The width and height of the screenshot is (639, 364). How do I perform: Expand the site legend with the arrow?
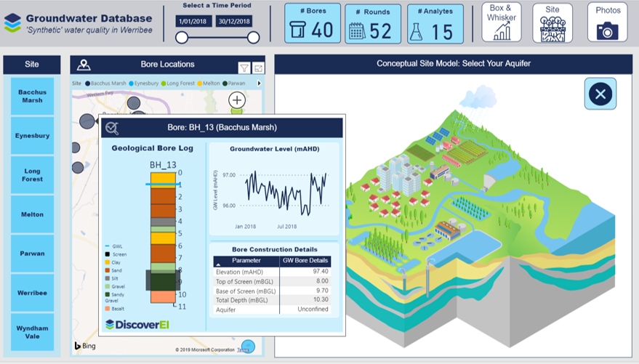[x=259, y=83]
